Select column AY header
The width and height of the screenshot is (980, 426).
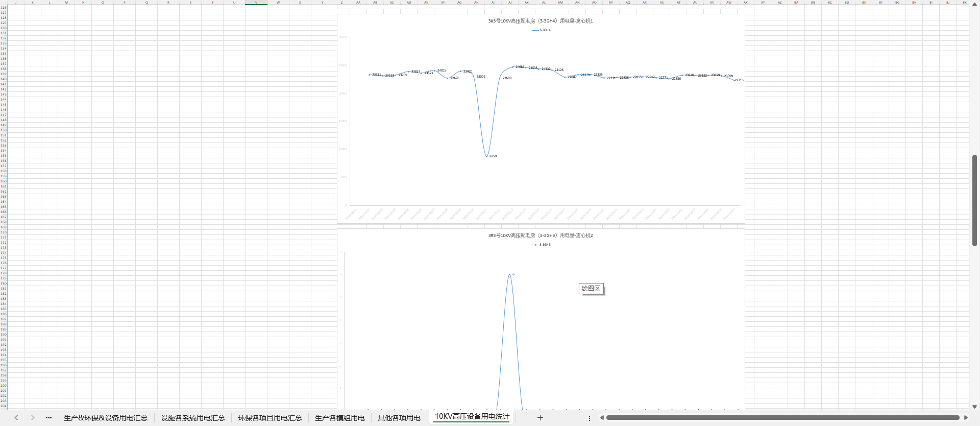tap(763, 3)
